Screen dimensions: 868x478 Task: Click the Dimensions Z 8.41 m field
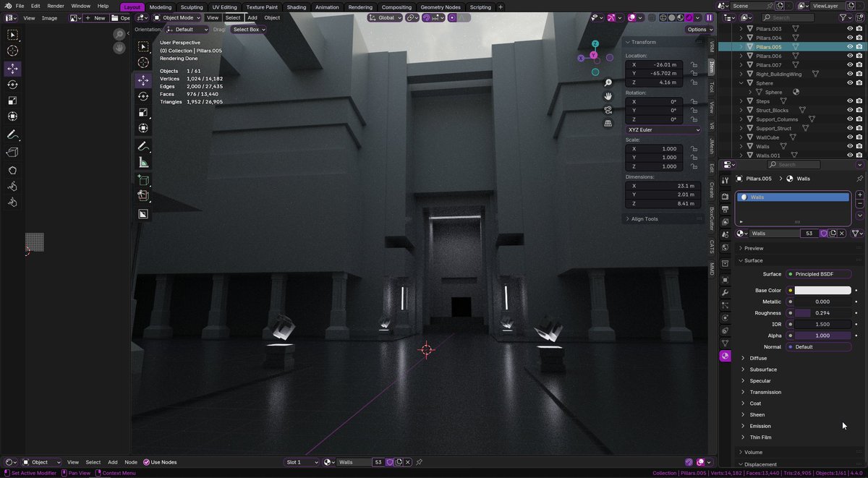pyautogui.click(x=663, y=203)
